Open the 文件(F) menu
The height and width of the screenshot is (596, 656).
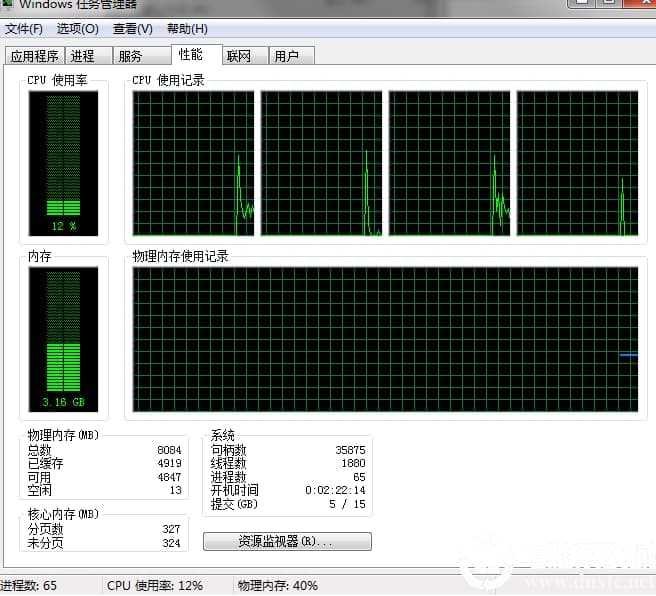tap(24, 29)
